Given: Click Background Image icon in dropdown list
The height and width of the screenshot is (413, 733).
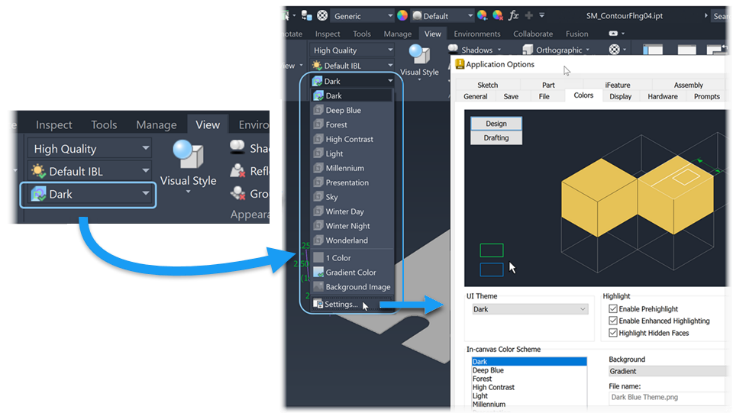Looking at the screenshot, I should [x=318, y=287].
